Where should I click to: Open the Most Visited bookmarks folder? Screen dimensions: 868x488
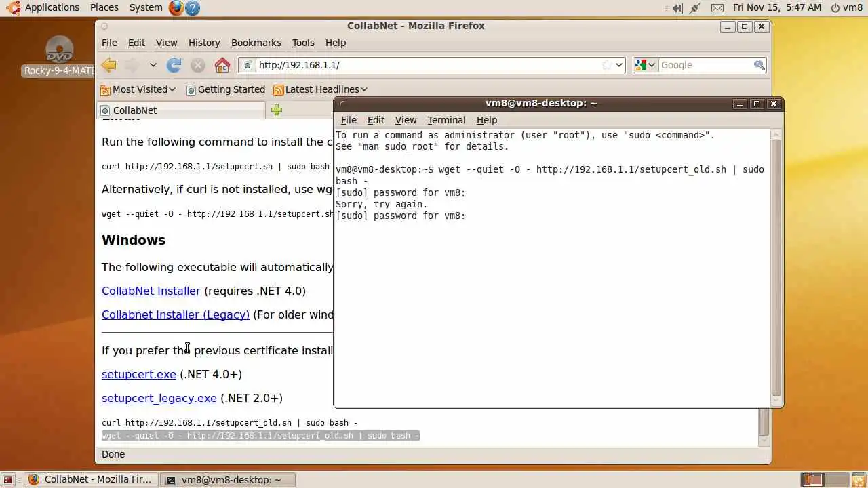coord(138,89)
